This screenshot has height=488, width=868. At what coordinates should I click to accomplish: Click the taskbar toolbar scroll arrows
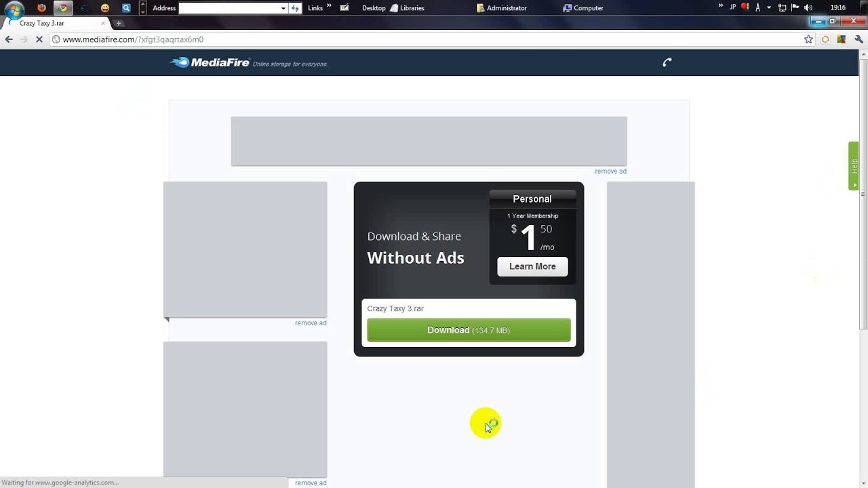click(x=142, y=8)
